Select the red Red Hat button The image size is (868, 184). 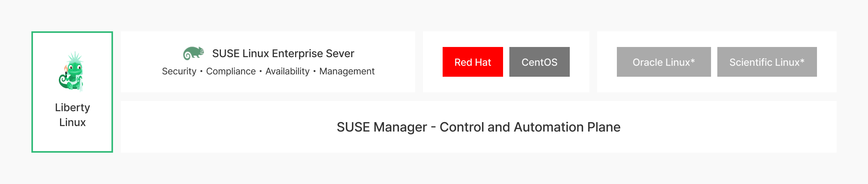pos(472,62)
